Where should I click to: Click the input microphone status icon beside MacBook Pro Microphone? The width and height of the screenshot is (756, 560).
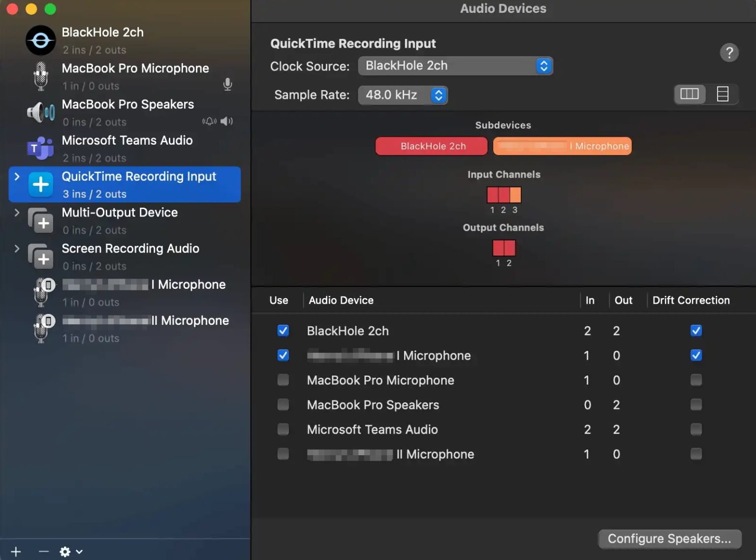click(227, 84)
